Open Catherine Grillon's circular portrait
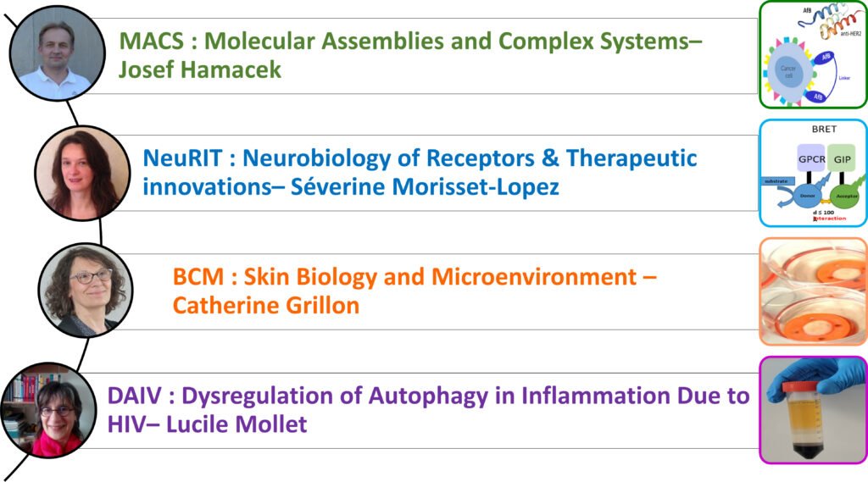Viewport: 868px width, 482px height. (85, 290)
